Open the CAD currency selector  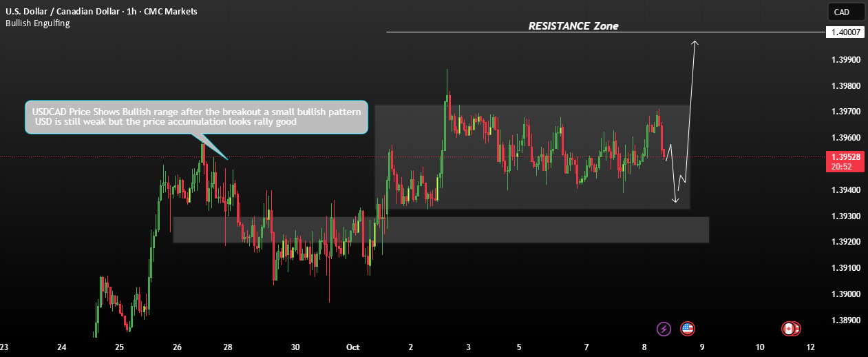coord(845,12)
